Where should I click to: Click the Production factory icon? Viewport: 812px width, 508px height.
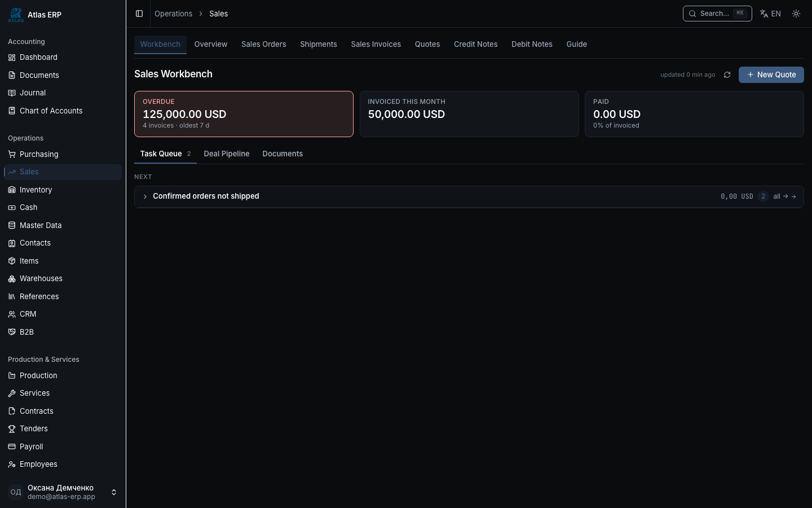coord(12,376)
